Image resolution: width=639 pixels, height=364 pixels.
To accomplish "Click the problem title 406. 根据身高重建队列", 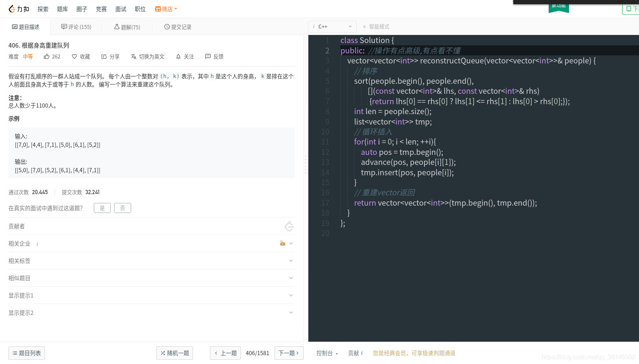I will tap(39, 45).
